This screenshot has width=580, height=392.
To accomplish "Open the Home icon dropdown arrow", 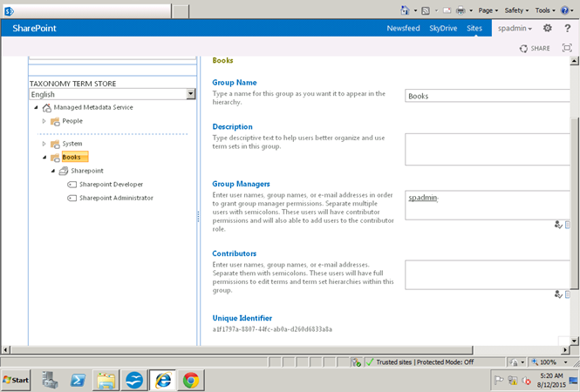I will coord(415,10).
